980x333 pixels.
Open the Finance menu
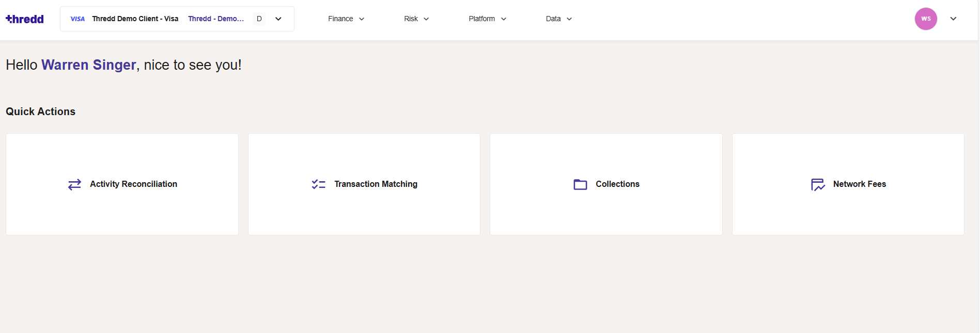coord(346,19)
